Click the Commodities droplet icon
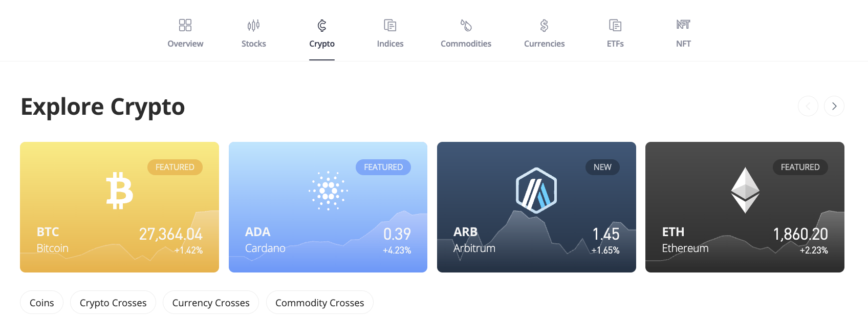 466,25
